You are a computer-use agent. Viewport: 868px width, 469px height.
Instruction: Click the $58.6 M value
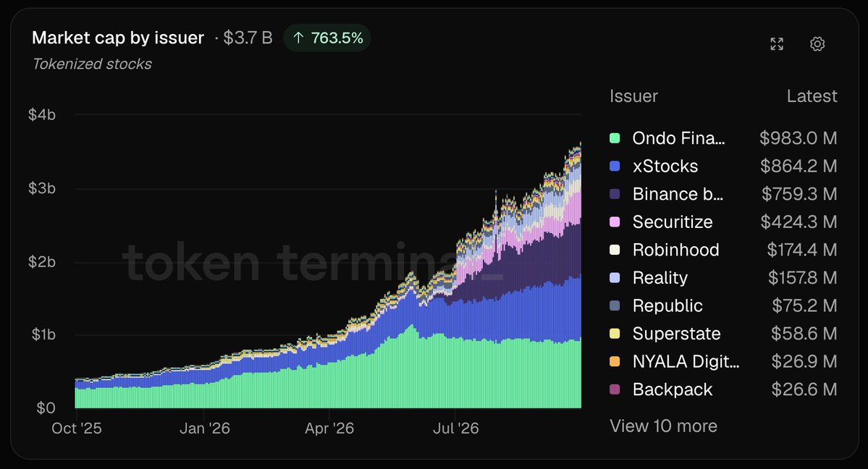[x=804, y=334]
